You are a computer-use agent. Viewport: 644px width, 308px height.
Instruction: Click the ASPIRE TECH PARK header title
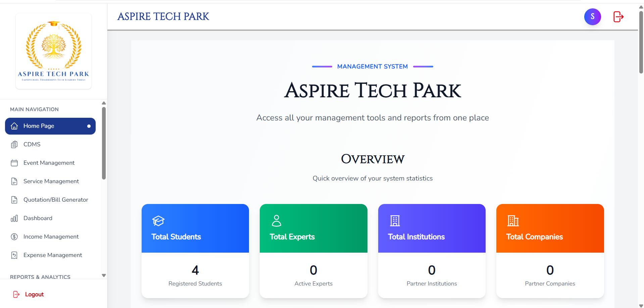[163, 16]
